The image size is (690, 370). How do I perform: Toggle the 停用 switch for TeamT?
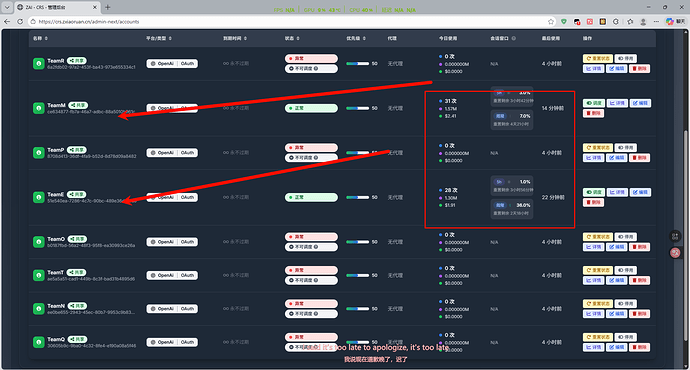point(625,270)
